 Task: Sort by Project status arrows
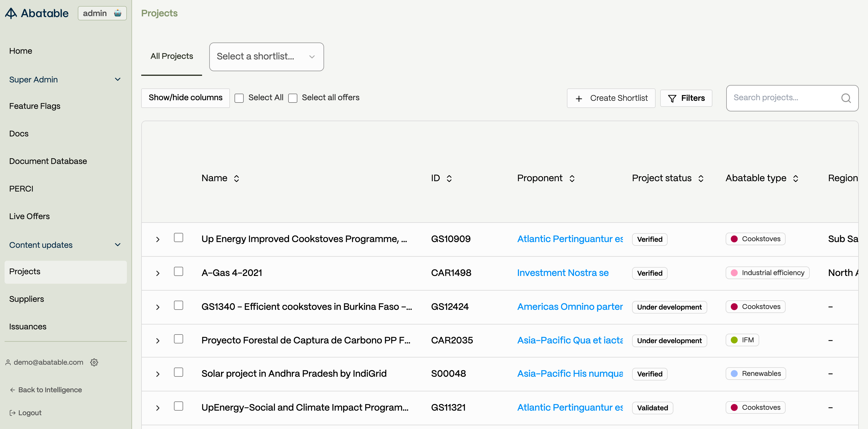point(701,178)
